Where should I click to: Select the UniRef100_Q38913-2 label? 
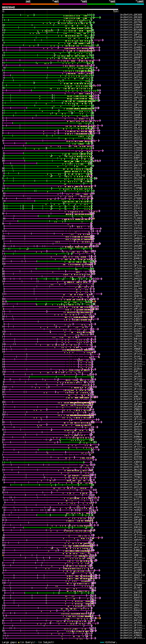pos(133,176)
